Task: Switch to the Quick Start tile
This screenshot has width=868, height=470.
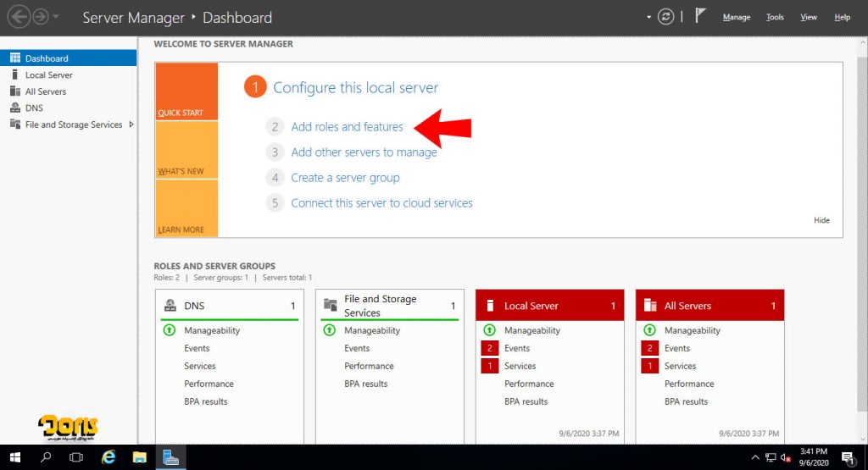Action: pyautogui.click(x=186, y=91)
